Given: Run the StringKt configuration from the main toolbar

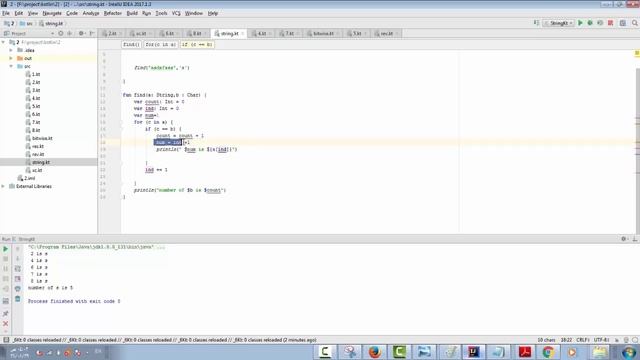Looking at the screenshot, I should 580,23.
